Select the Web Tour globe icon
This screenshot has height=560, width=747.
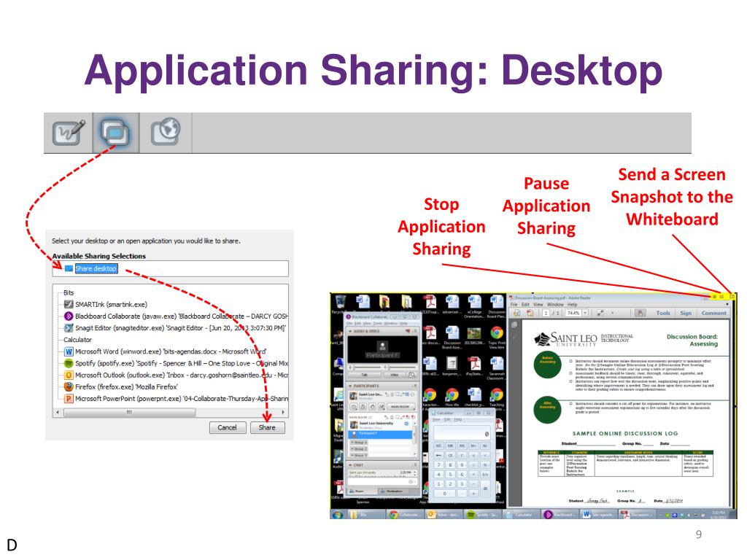tap(166, 131)
